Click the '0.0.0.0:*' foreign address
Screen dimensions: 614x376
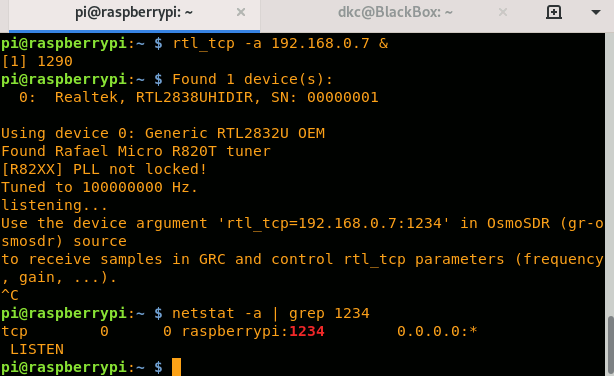437,331
